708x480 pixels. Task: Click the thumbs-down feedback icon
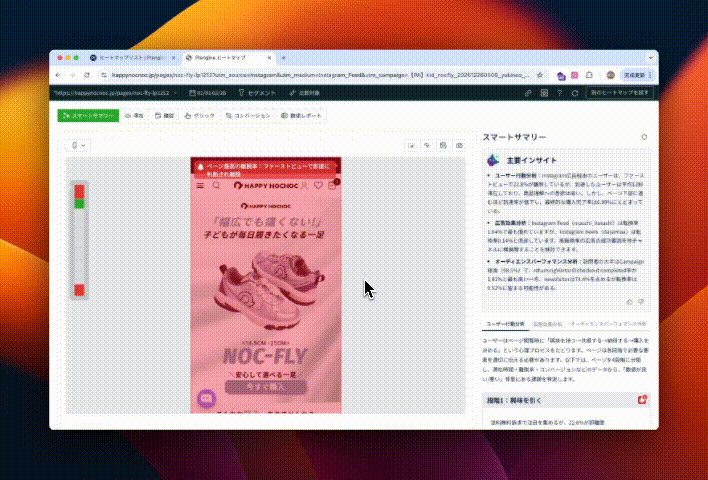641,300
